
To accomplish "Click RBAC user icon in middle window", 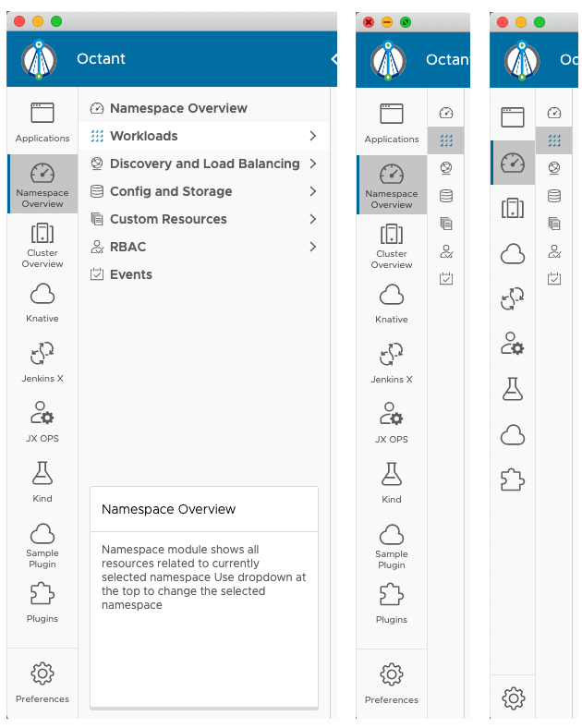I will click(x=446, y=251).
